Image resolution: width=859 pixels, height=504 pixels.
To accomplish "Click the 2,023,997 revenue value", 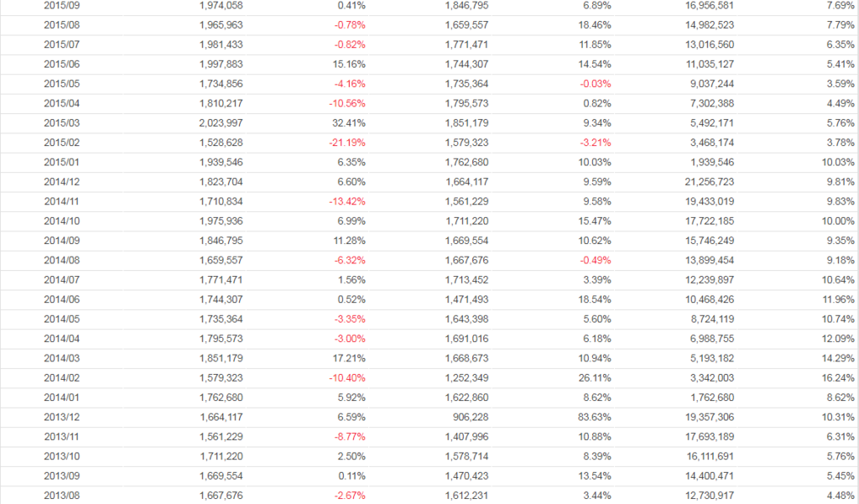I will [x=221, y=122].
